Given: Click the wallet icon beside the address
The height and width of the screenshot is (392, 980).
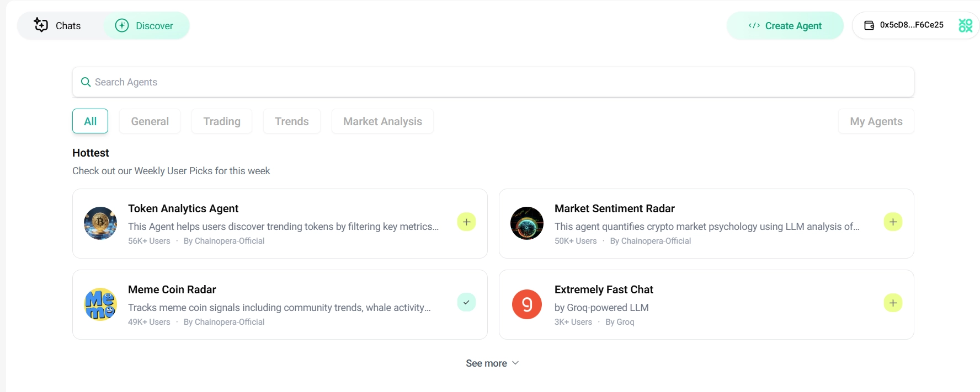Looking at the screenshot, I should 869,25.
